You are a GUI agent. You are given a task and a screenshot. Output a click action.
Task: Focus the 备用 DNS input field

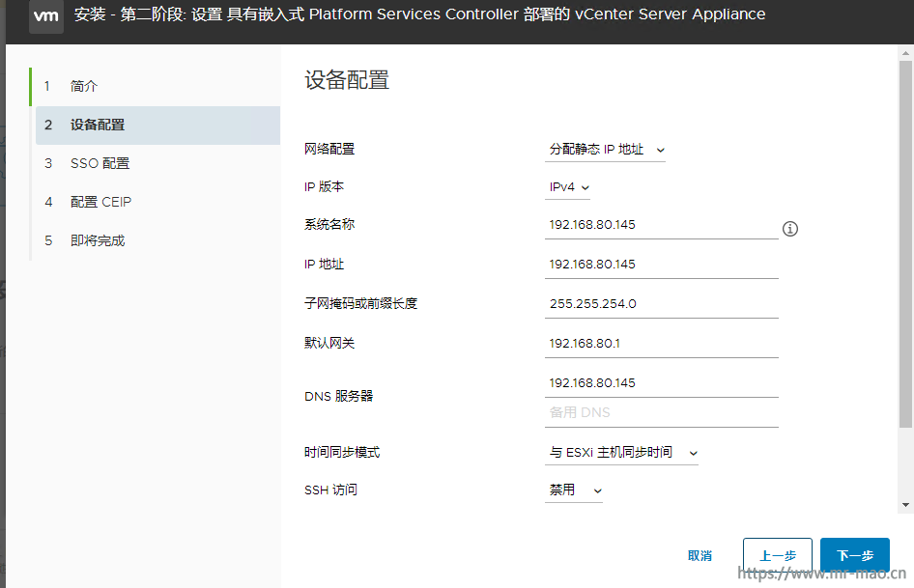[662, 413]
